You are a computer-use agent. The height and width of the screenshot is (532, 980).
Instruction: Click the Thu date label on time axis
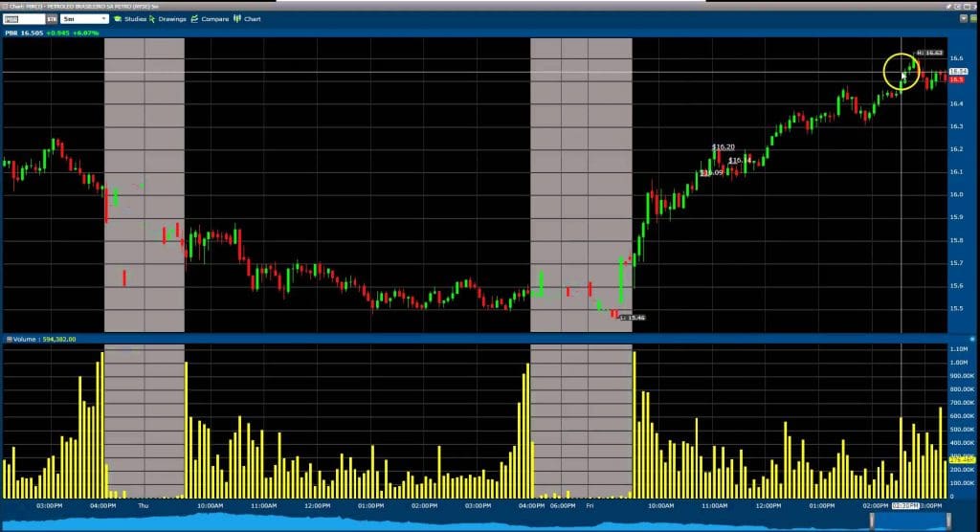[x=144, y=506]
